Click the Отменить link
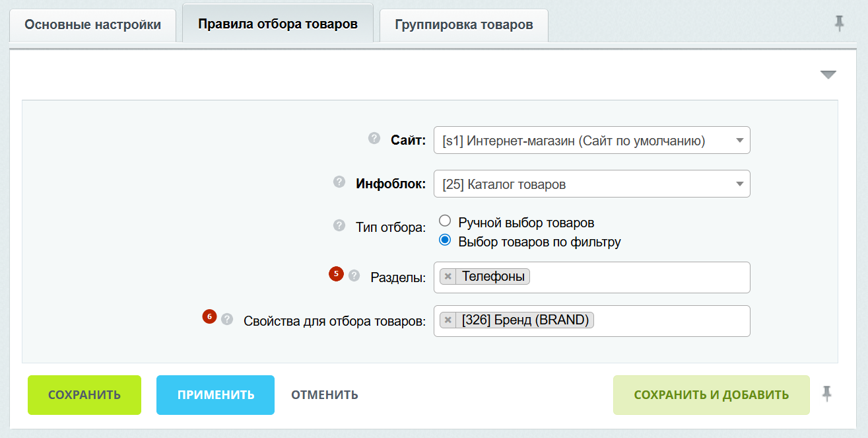This screenshot has width=868, height=438. click(x=325, y=395)
